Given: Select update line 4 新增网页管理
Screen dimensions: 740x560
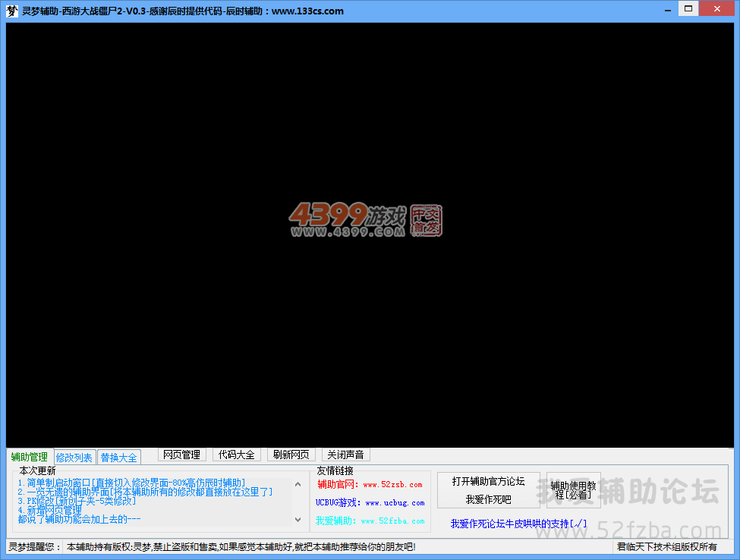Looking at the screenshot, I should click(49, 510).
